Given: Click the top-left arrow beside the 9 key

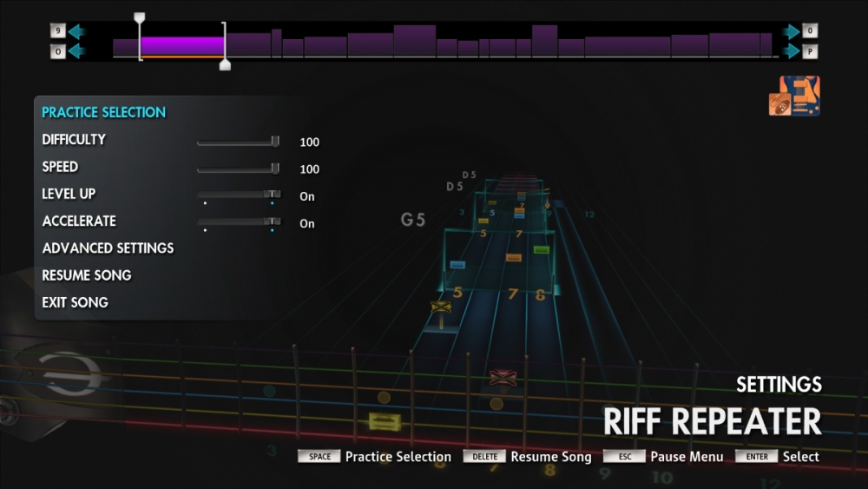Looking at the screenshot, I should click(76, 31).
